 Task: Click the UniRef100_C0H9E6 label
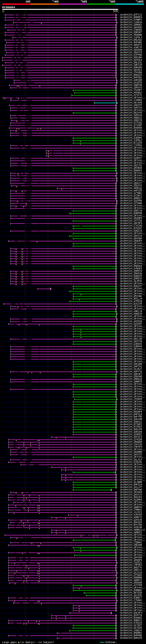(131, 100)
